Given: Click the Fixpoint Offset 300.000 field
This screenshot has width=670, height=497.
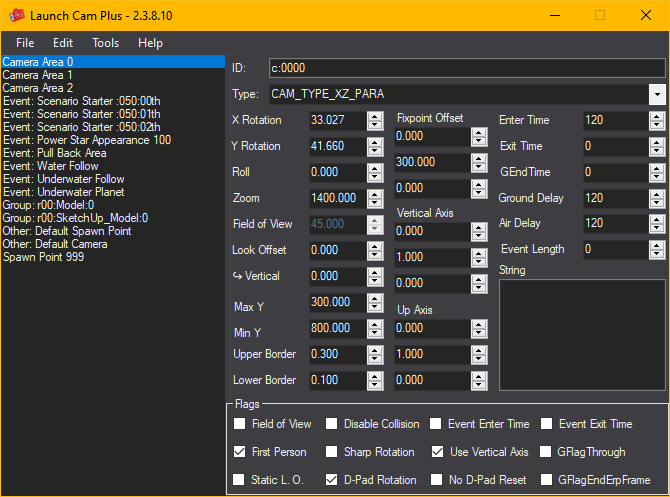Looking at the screenshot, I should [432, 162].
